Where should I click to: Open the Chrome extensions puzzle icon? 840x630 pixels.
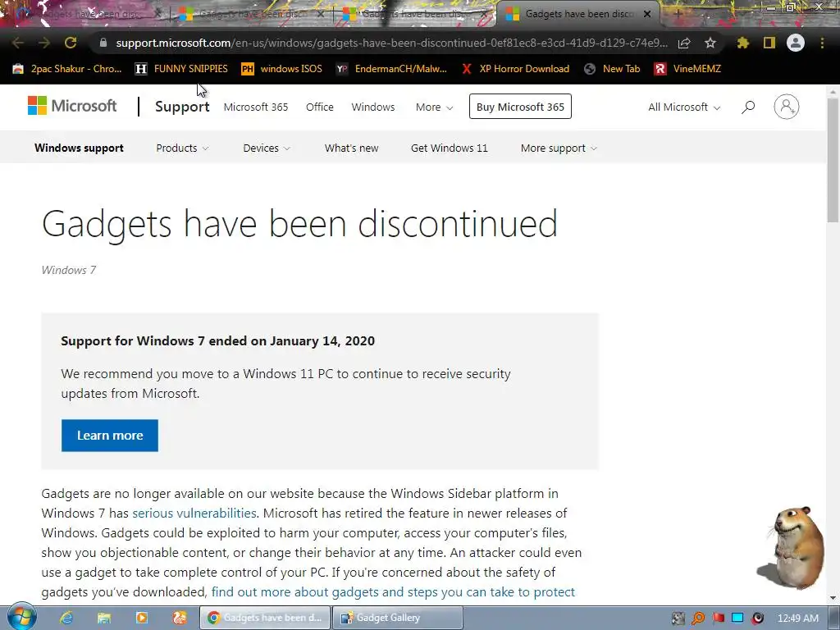click(742, 43)
